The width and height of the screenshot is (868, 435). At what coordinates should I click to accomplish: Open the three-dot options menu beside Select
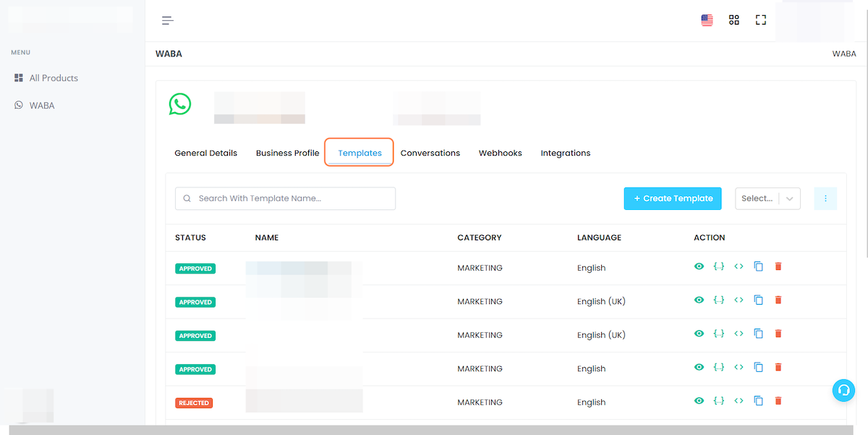tap(825, 198)
